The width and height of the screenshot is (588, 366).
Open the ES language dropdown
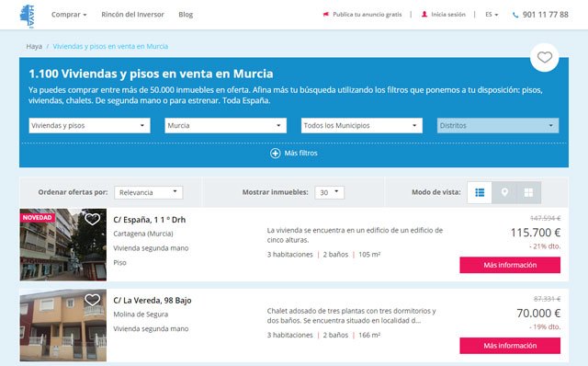click(x=492, y=15)
